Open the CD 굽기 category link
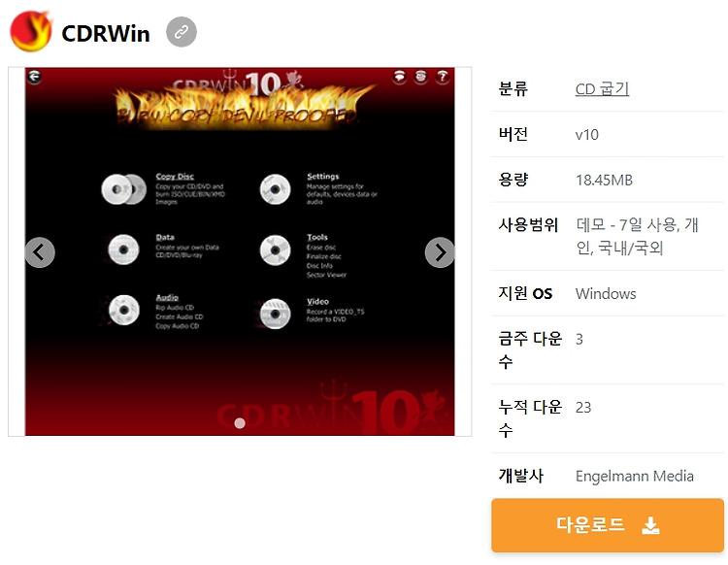 point(602,88)
